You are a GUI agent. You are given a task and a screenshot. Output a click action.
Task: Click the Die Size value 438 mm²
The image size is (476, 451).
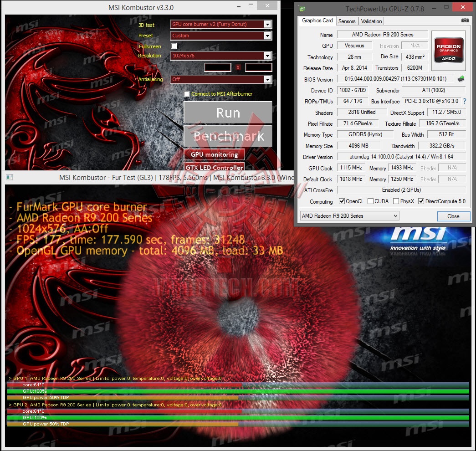click(415, 57)
